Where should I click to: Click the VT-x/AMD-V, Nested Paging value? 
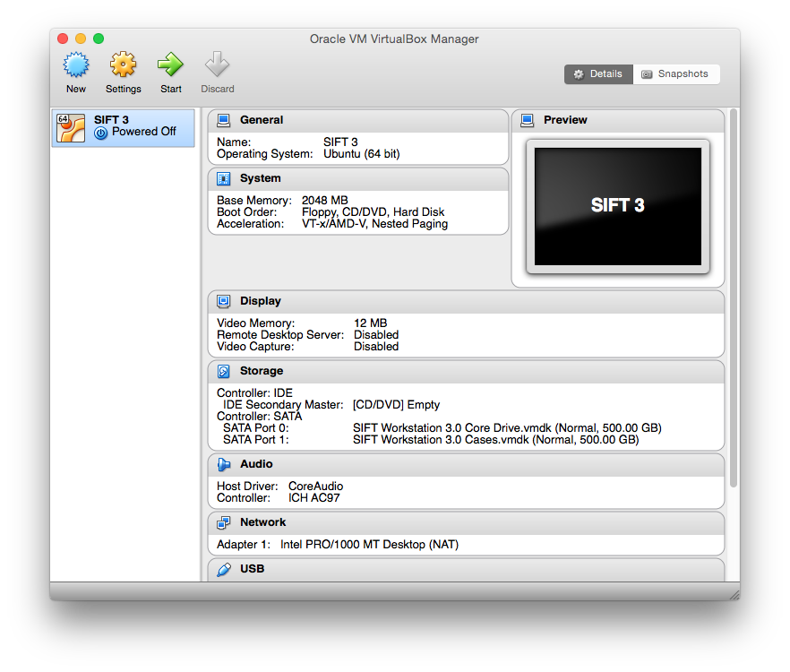coord(374,224)
